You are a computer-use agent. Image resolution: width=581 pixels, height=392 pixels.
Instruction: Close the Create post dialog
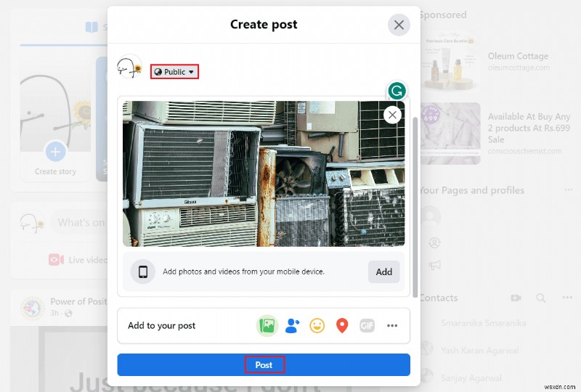tap(399, 25)
